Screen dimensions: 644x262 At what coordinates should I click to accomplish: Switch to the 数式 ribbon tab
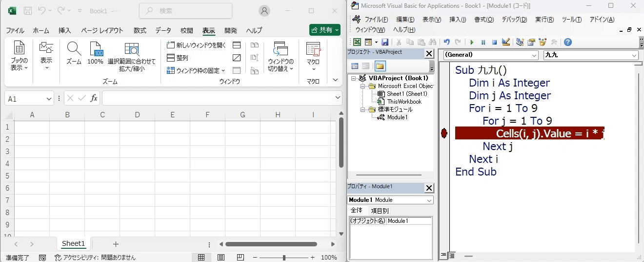[x=140, y=30]
